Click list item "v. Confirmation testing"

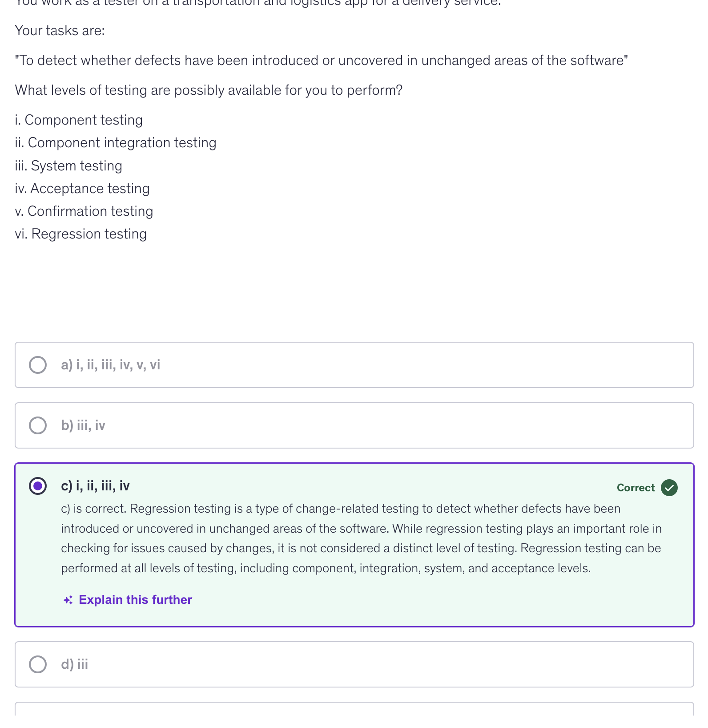point(84,211)
